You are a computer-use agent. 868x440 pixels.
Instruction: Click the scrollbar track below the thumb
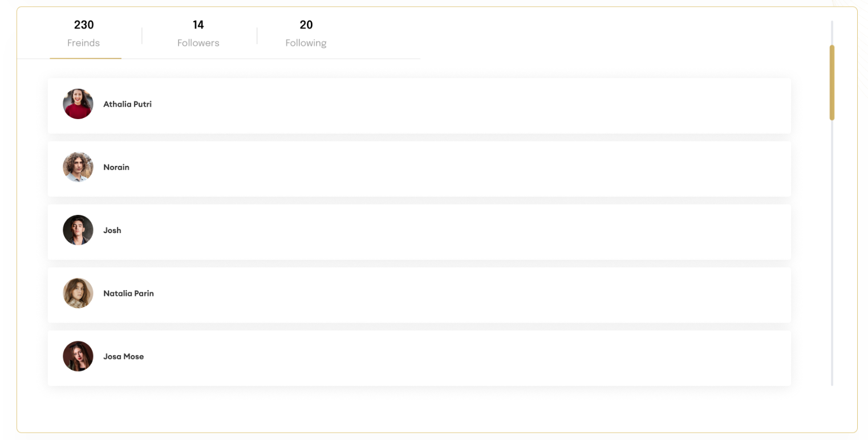(832, 256)
